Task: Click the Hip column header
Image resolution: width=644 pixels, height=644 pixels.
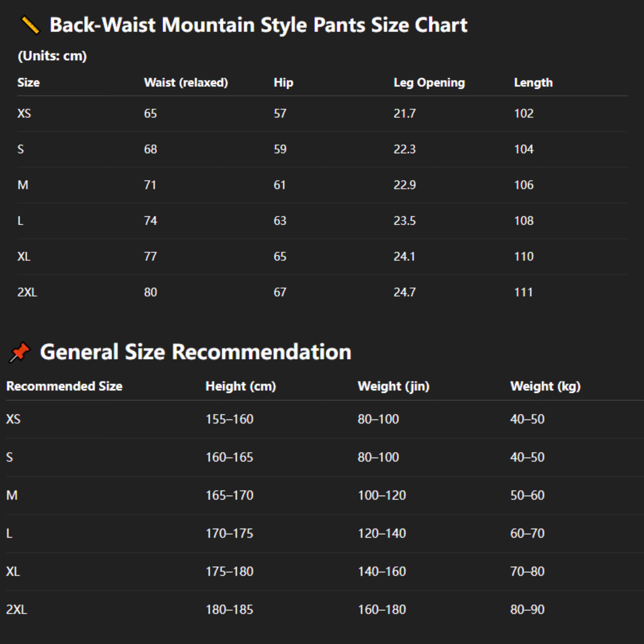Action: [283, 82]
